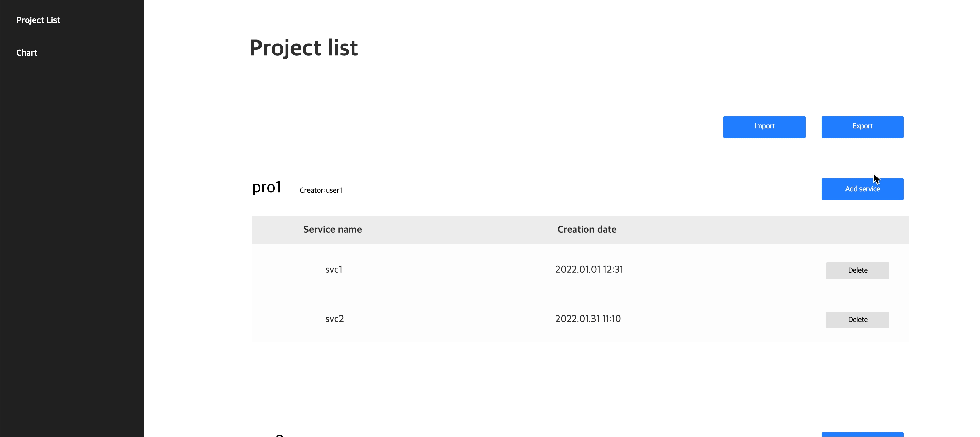980x437 pixels.
Task: Select the pro1 project title
Action: [x=267, y=187]
